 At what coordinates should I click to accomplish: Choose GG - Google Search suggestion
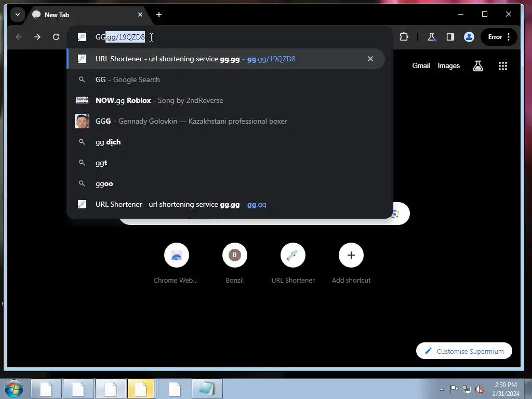226,79
